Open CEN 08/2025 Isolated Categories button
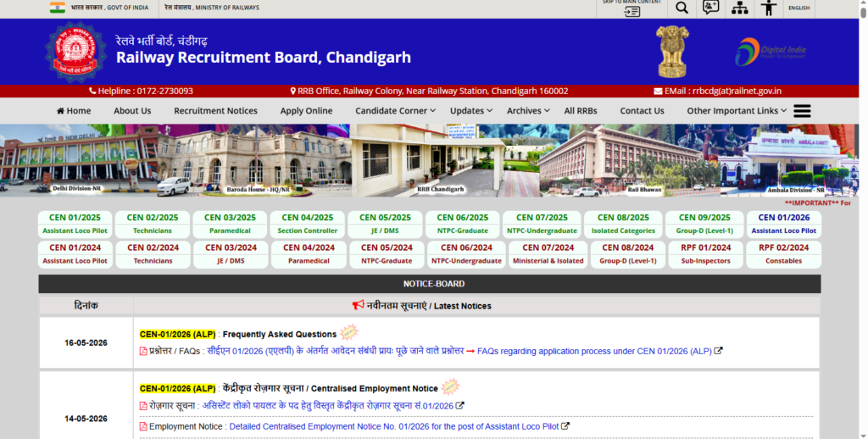The height and width of the screenshot is (439, 868). point(623,225)
